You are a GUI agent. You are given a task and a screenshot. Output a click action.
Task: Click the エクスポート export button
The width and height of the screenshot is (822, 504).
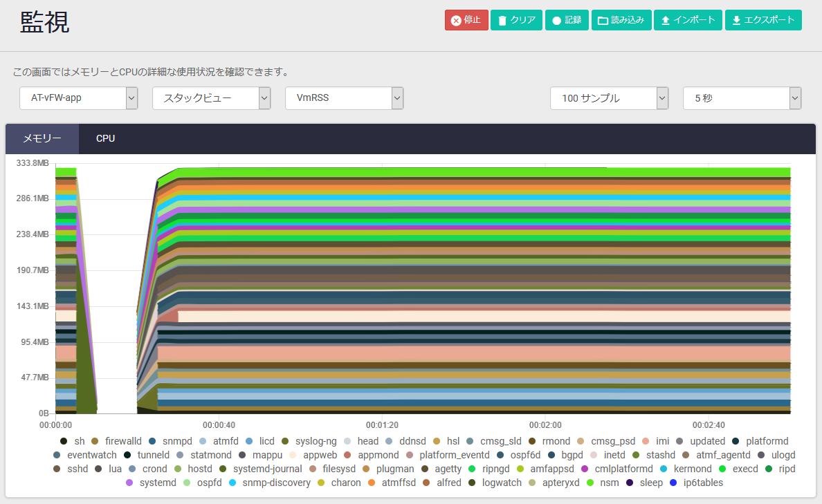pyautogui.click(x=763, y=20)
